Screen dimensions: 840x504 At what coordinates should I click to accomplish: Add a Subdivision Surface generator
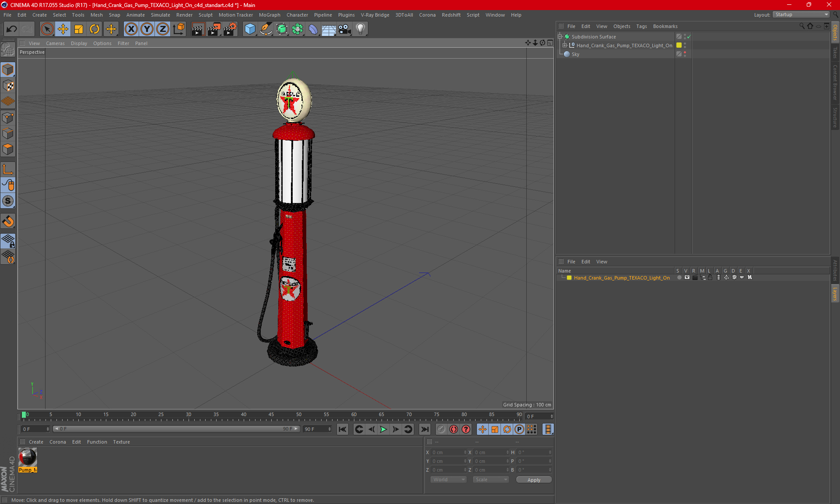pyautogui.click(x=282, y=29)
